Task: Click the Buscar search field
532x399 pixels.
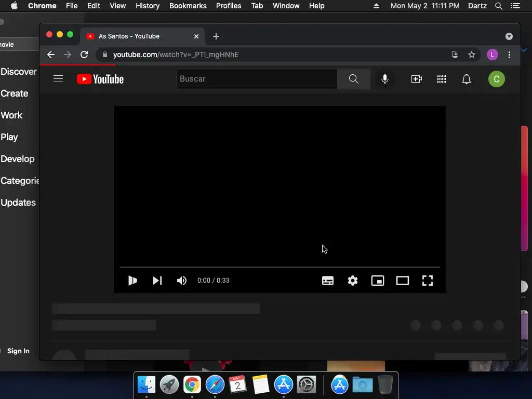Action: pos(257,79)
